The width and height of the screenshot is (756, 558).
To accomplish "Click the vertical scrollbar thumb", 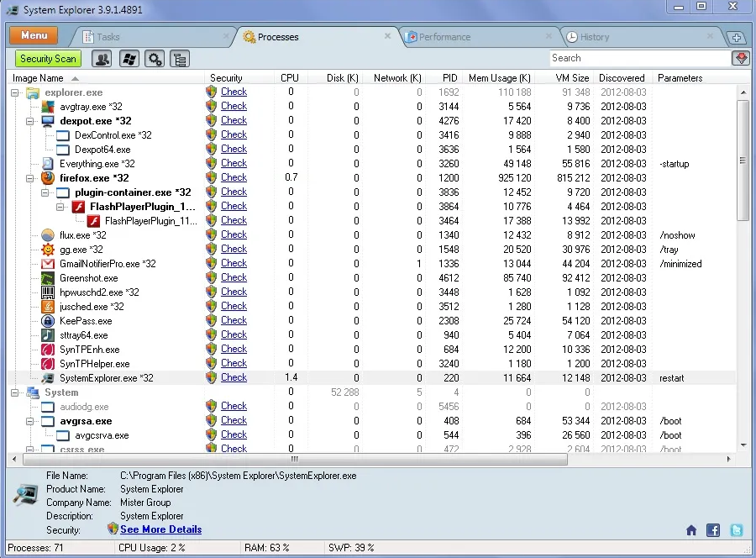I will [x=743, y=161].
